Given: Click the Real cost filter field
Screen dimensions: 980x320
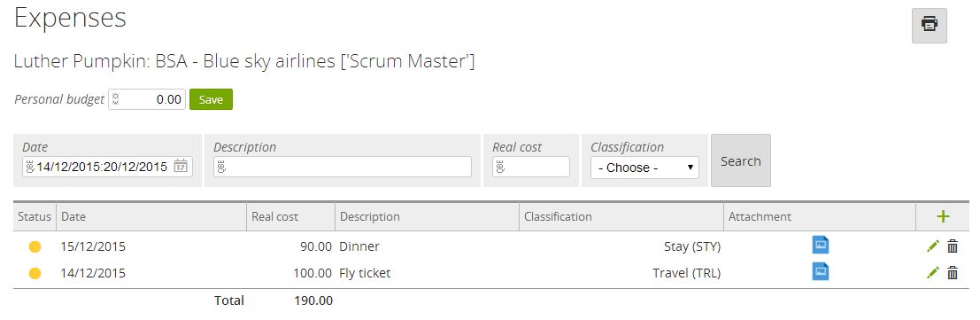Looking at the screenshot, I should [x=531, y=167].
